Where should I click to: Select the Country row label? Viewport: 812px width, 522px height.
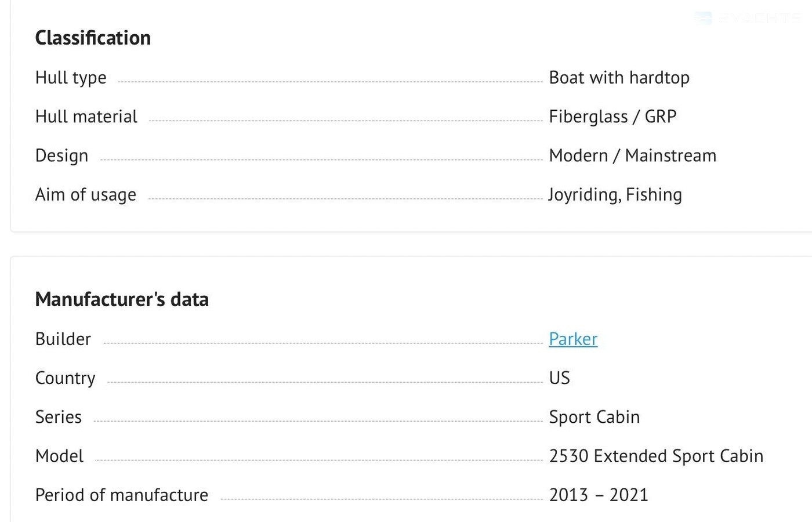click(x=66, y=378)
